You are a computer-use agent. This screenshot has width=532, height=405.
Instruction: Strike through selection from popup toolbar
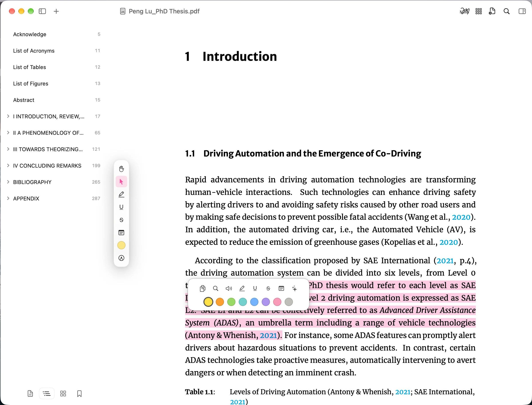coord(268,288)
